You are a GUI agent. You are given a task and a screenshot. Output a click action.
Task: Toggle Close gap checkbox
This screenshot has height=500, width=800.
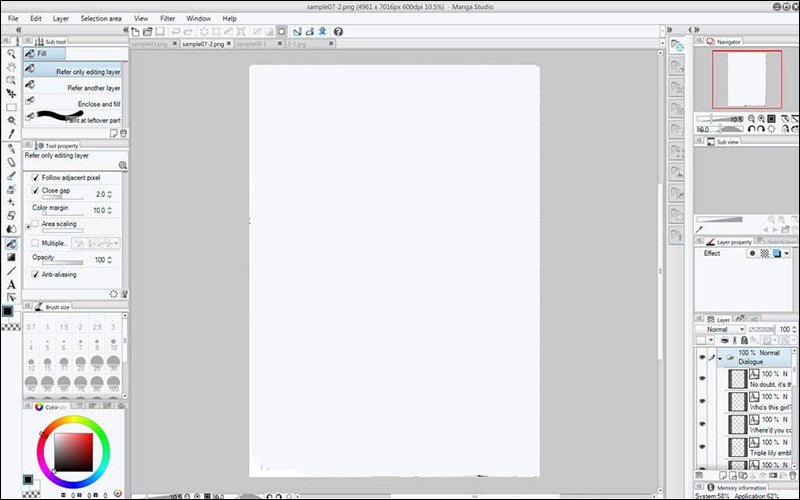[x=35, y=190]
